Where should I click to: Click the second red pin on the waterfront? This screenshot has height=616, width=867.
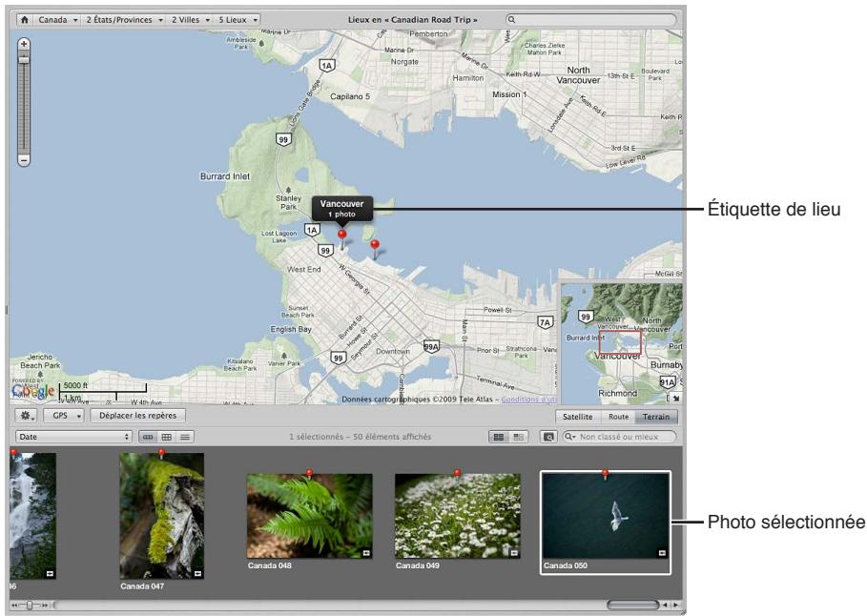point(375,248)
